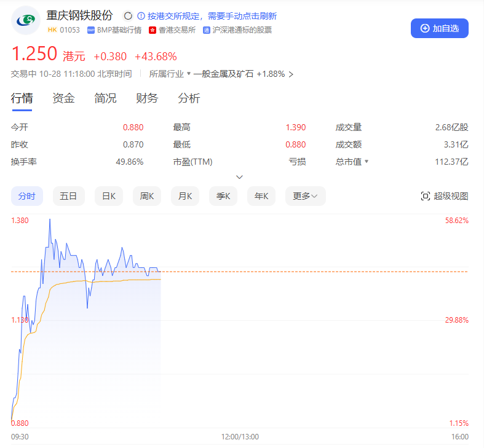Viewport: 484px width, 448px height.
Task: Select 季K chart view
Action: pyautogui.click(x=223, y=196)
